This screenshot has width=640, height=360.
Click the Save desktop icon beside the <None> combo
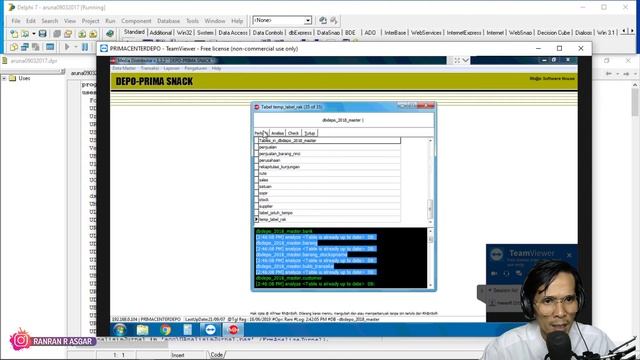323,20
